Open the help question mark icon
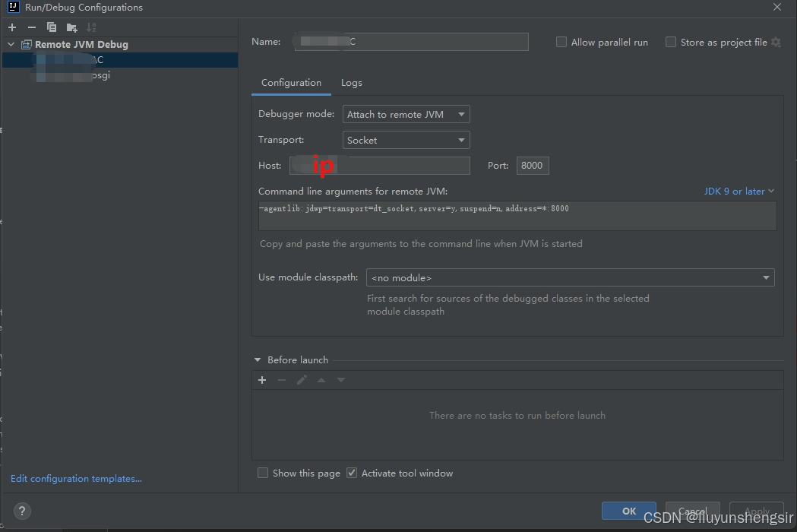The image size is (797, 532). [22, 511]
